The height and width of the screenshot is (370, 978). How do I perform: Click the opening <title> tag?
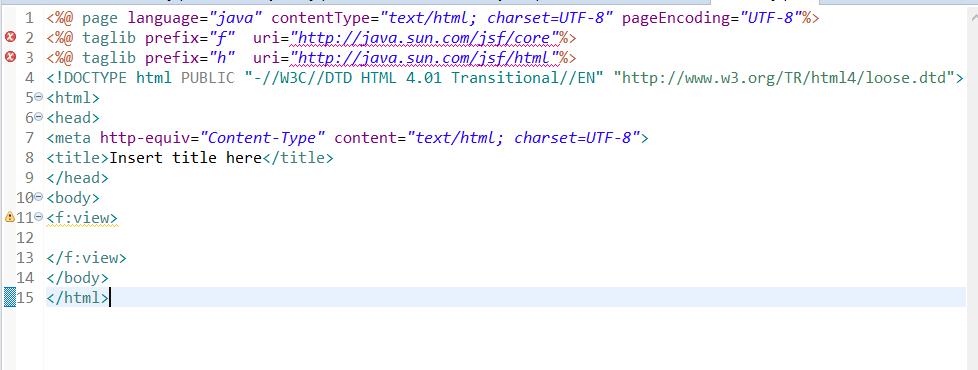point(77,158)
